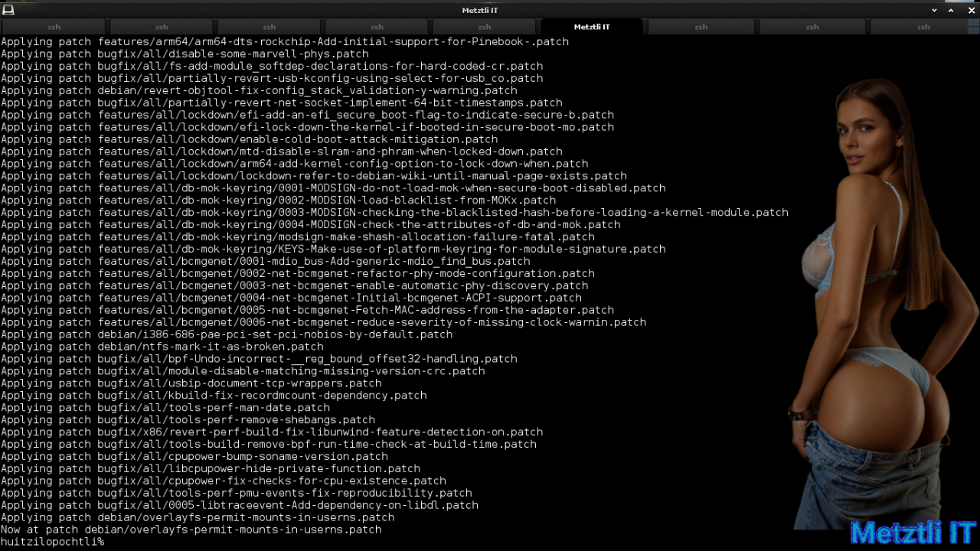Click the ntfs-mark-it-as-broken.patch line
The image size is (980, 551).
click(162, 347)
